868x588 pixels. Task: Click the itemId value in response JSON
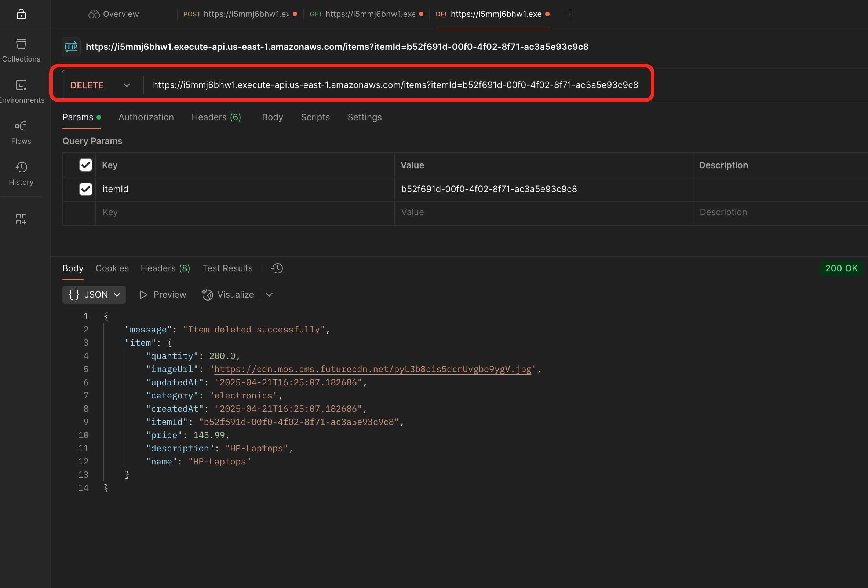(299, 422)
